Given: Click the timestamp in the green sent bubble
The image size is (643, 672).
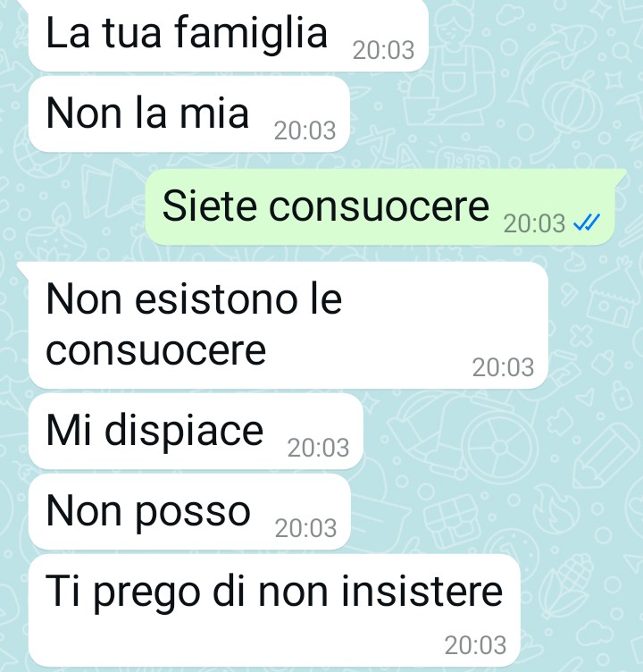Looking at the screenshot, I should (x=534, y=223).
